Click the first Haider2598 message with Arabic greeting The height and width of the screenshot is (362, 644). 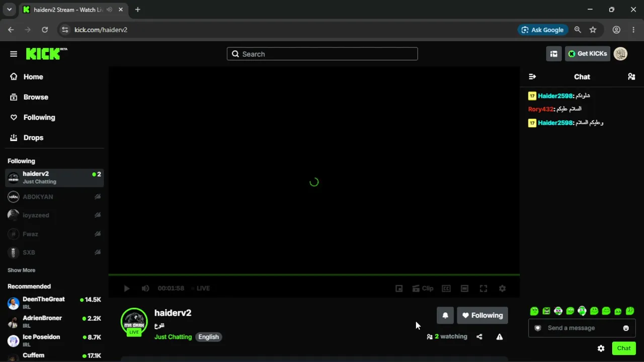coord(559,96)
